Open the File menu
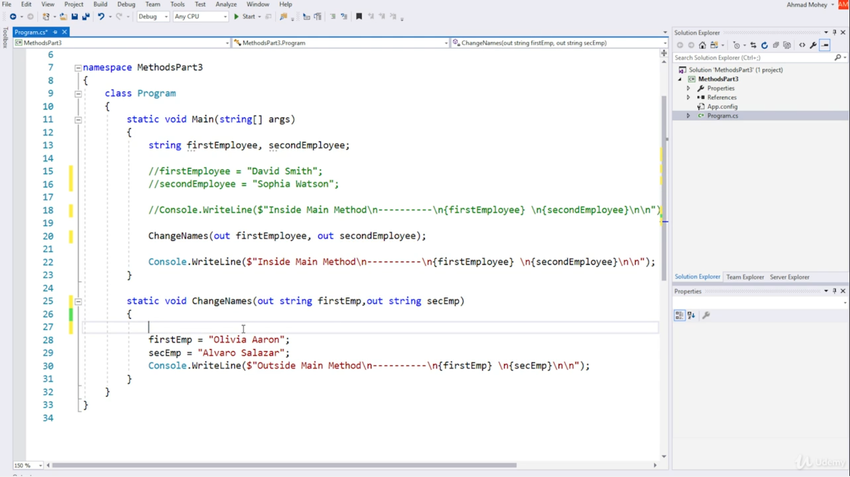 coord(7,4)
